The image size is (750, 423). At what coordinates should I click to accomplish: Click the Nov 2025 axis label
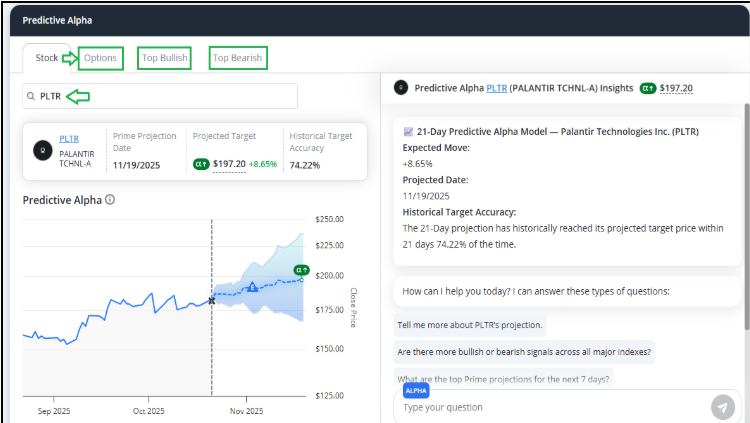point(246,411)
